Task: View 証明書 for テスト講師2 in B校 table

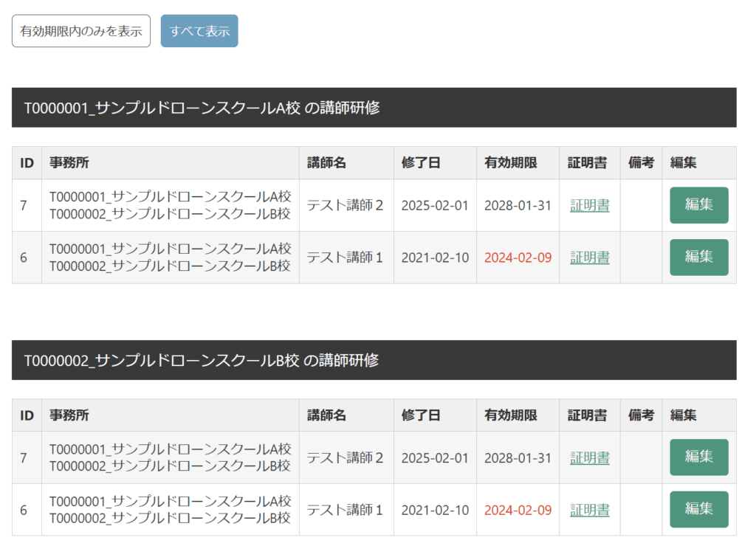Action: pyautogui.click(x=589, y=458)
